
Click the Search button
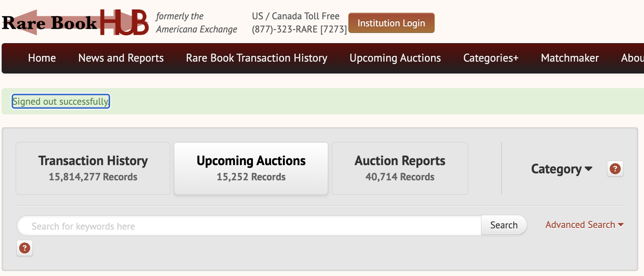click(504, 225)
